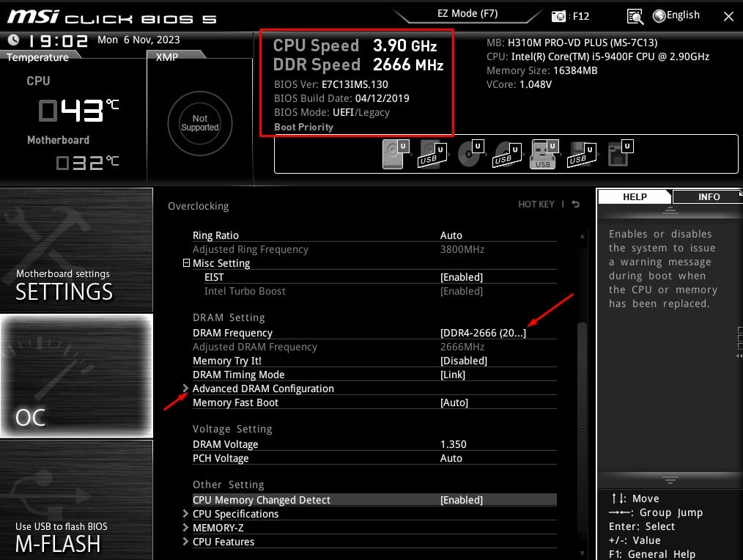
Task: Click the Motherboard temperature 032 reading
Action: click(x=87, y=163)
